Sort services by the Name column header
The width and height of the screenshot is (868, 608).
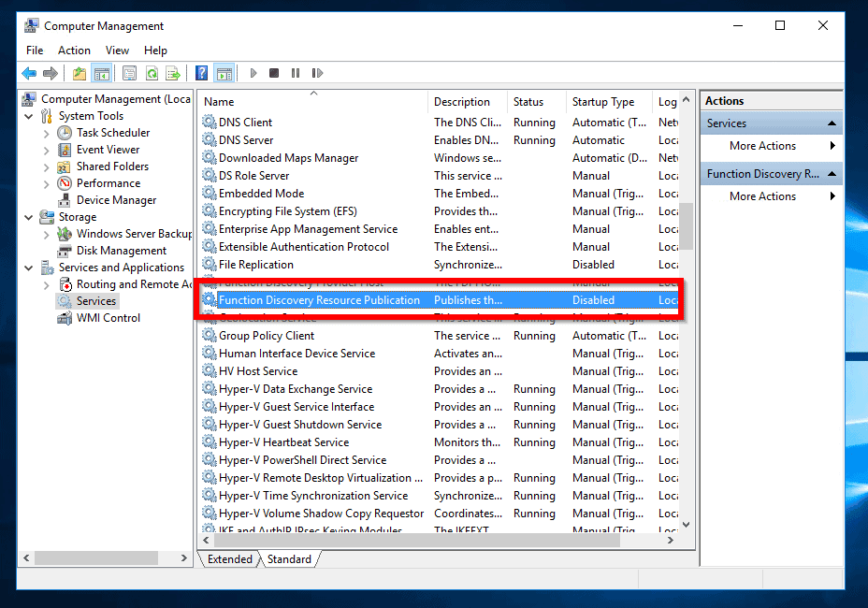pos(313,102)
